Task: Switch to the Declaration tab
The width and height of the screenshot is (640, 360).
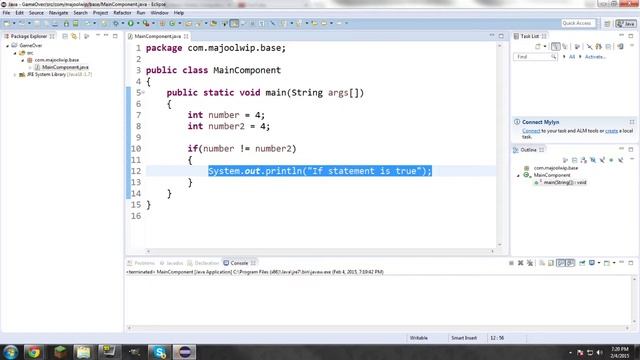Action: [203, 263]
